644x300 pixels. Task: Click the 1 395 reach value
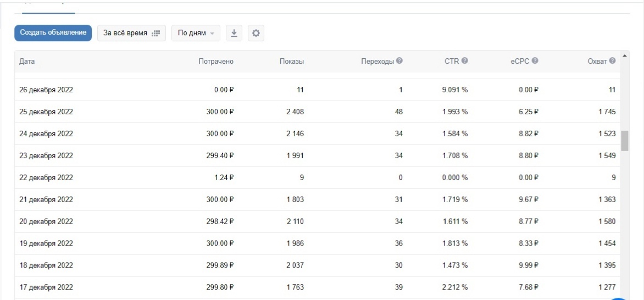tap(607, 265)
